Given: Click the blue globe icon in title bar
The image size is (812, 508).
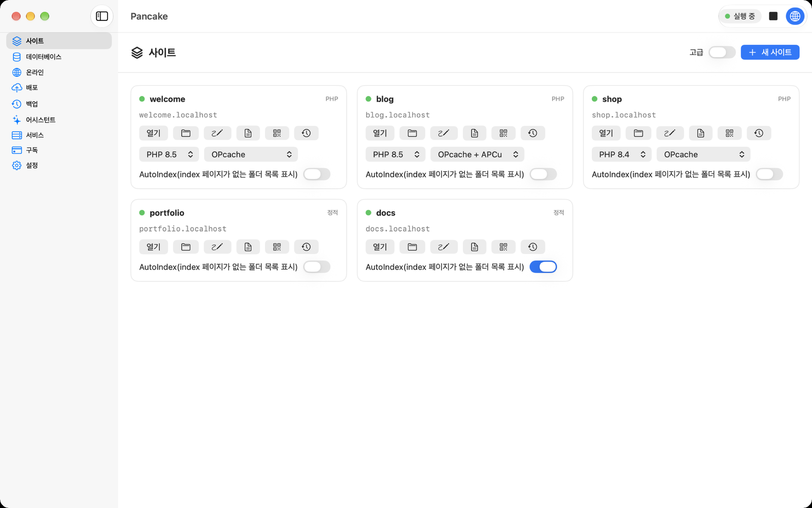Looking at the screenshot, I should pos(795,16).
